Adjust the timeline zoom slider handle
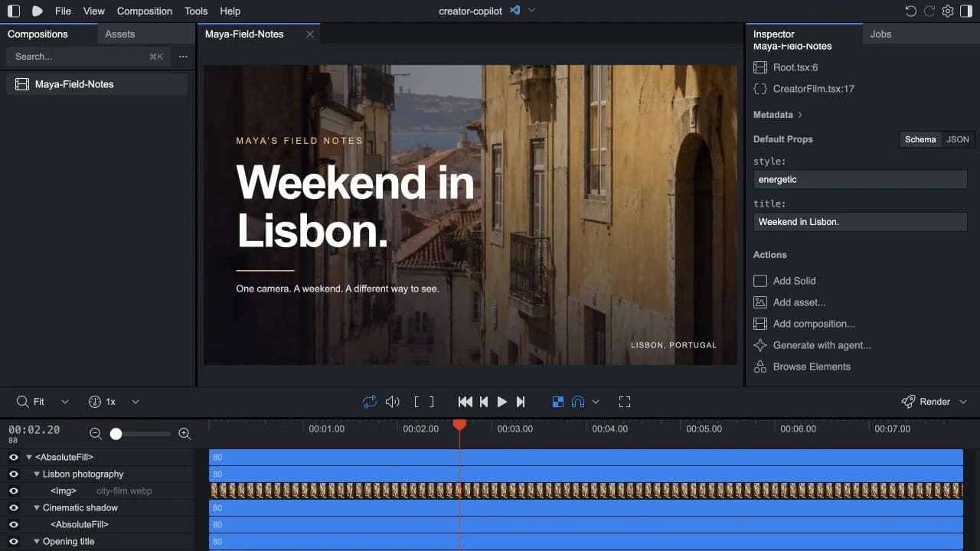Image resolution: width=980 pixels, height=551 pixels. pos(116,434)
